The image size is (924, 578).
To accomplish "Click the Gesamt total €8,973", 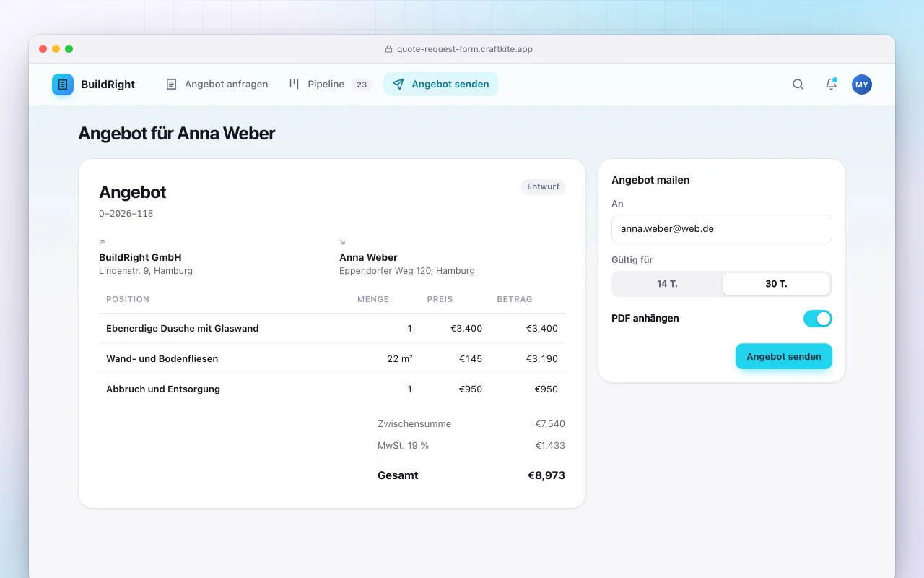I will pyautogui.click(x=546, y=475).
